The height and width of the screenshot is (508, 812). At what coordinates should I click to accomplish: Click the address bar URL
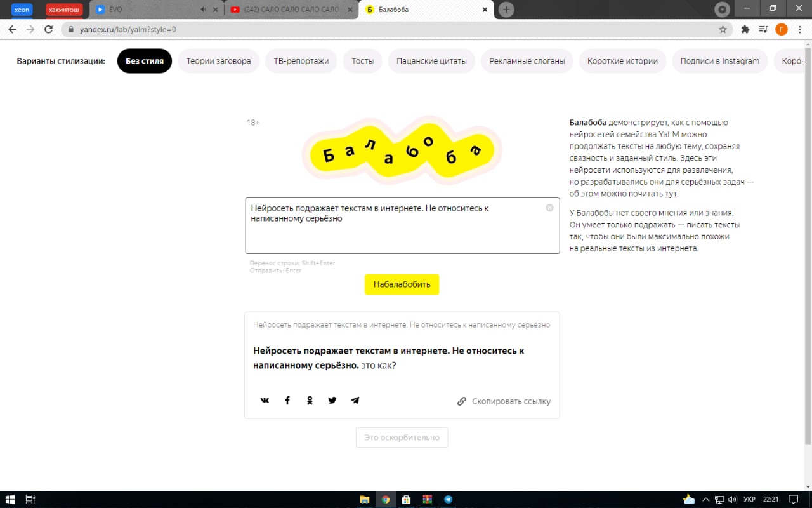click(x=128, y=29)
